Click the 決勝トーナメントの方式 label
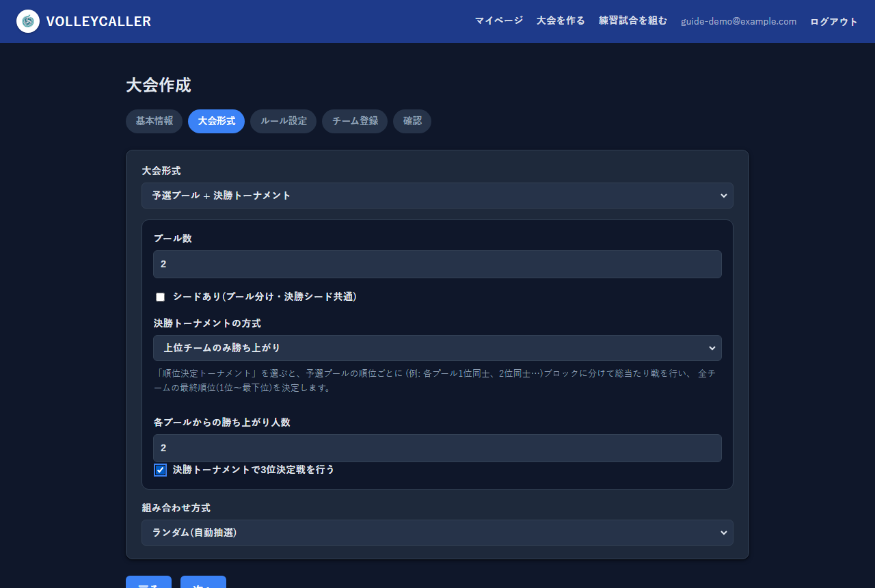The height and width of the screenshot is (588, 875). point(207,323)
